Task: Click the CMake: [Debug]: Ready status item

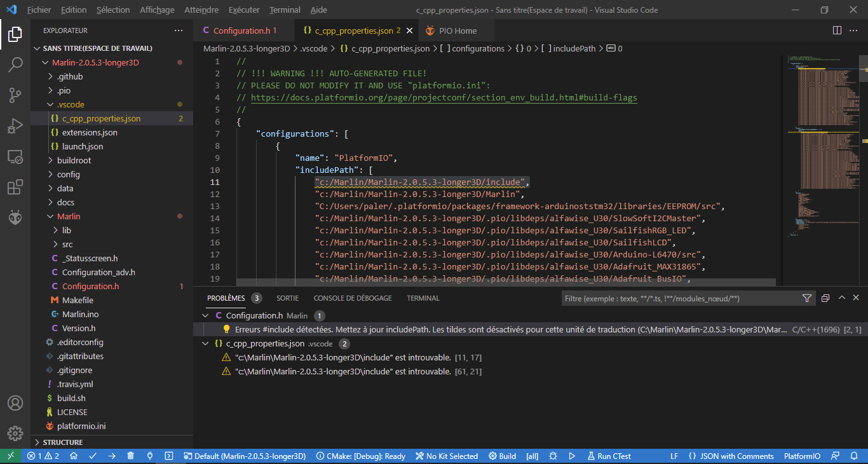Action: pyautogui.click(x=360, y=456)
